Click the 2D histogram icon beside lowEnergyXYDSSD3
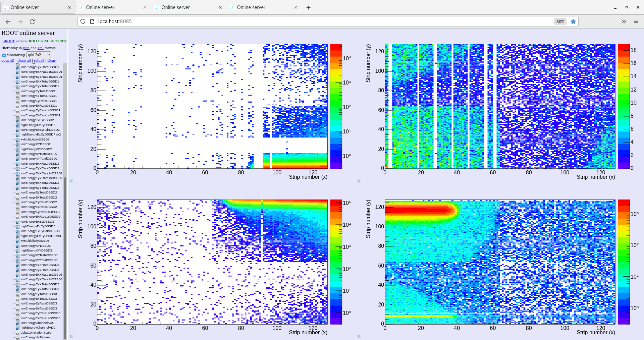 pos(17,245)
